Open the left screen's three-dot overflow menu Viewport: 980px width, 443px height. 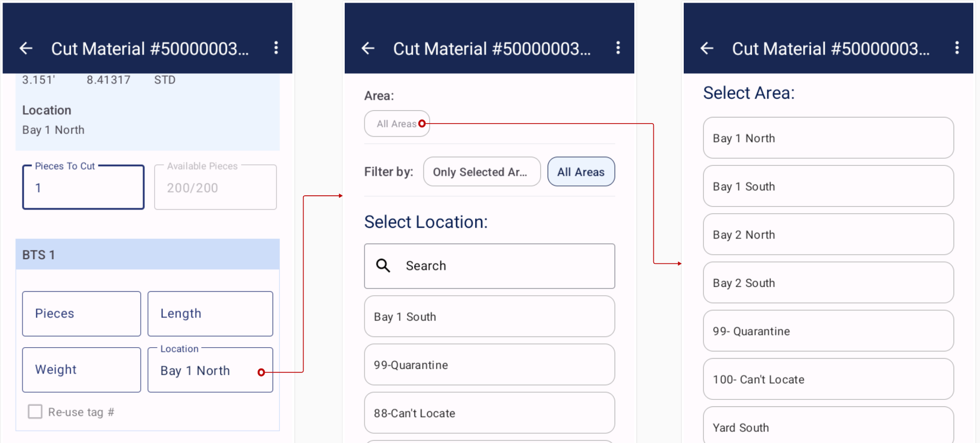point(276,48)
